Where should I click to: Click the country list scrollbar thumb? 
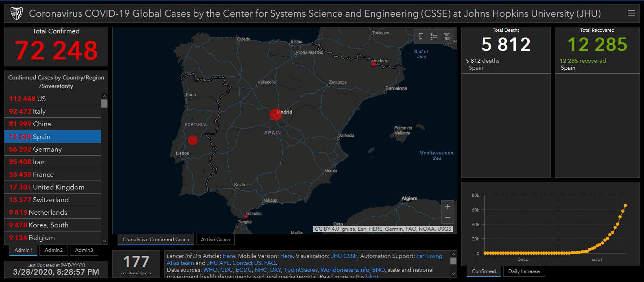point(105,104)
